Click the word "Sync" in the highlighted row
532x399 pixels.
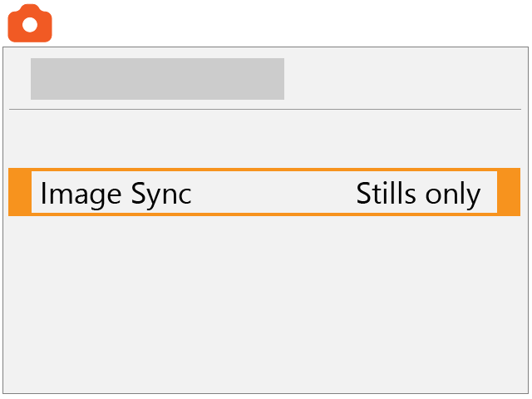(x=161, y=194)
